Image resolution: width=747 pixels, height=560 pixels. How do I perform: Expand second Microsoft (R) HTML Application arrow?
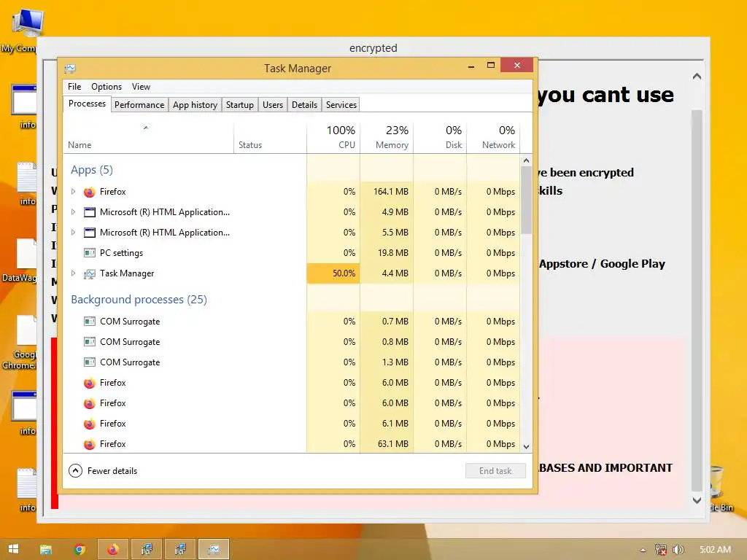pyautogui.click(x=73, y=233)
